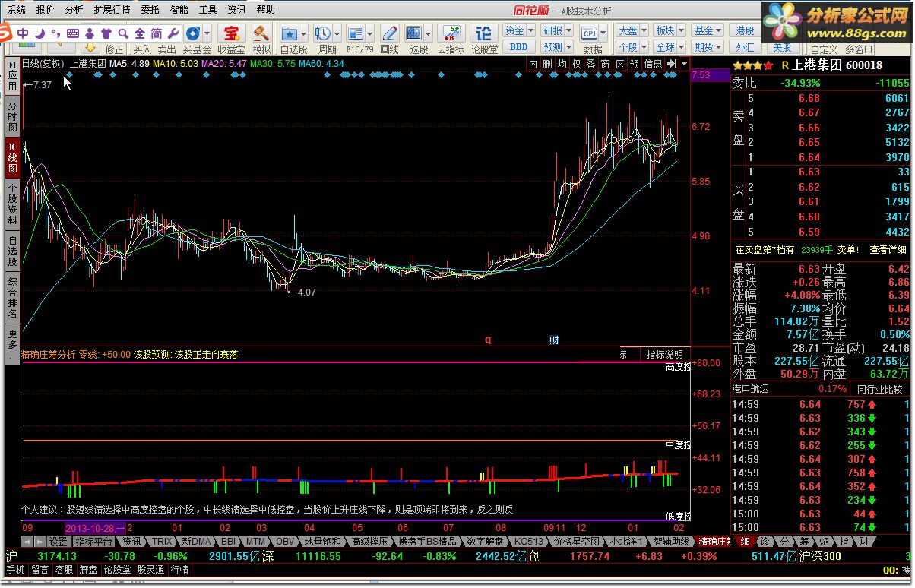Open Sogou skin shirt icon

pos(106,33)
